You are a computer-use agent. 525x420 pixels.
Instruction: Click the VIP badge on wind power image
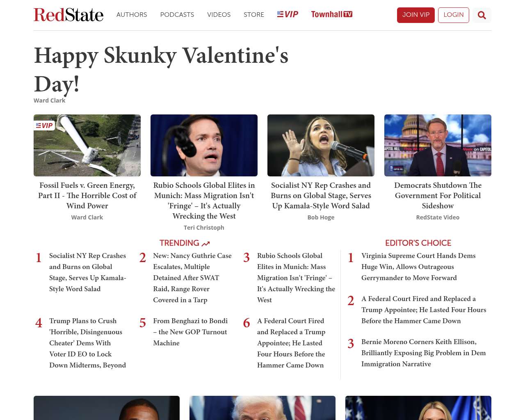coord(44,126)
